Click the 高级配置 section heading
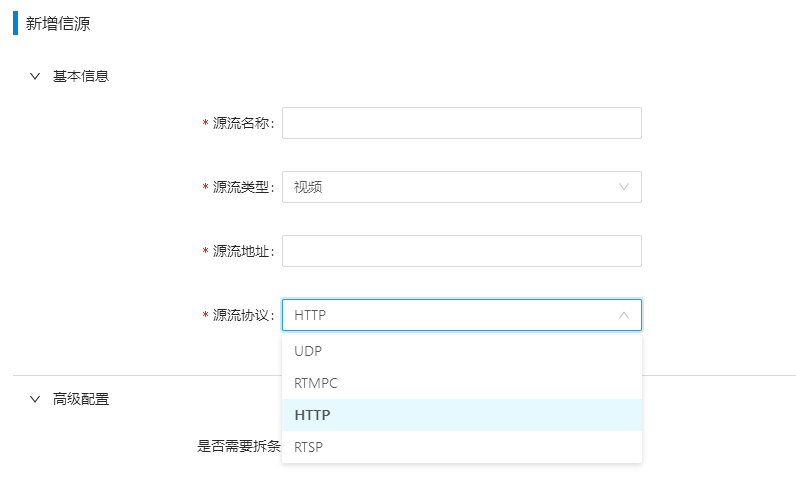 click(x=81, y=399)
